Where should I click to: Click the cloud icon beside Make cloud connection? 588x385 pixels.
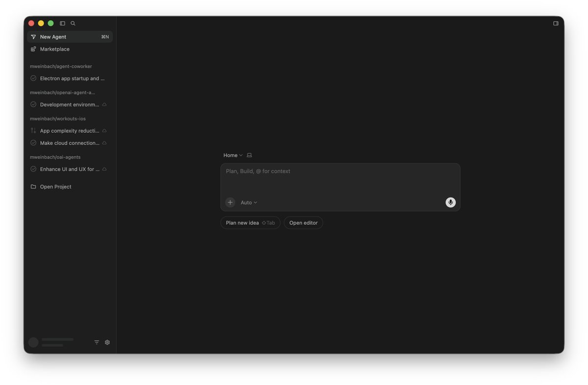point(104,143)
